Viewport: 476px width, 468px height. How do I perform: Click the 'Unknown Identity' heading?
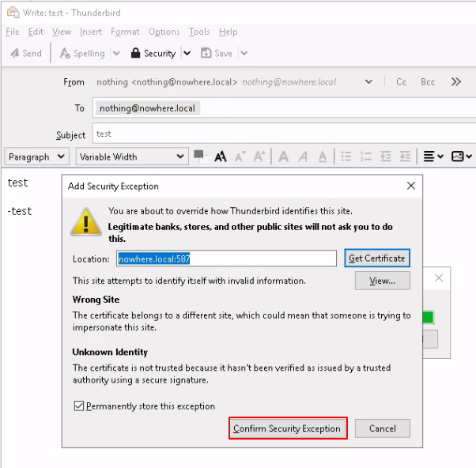(110, 352)
